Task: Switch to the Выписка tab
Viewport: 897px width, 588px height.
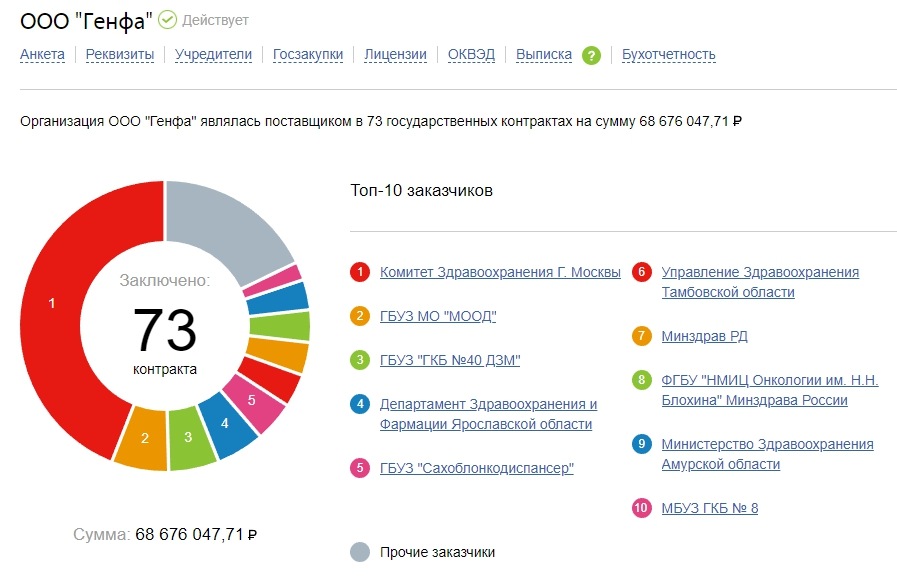Action: click(544, 54)
